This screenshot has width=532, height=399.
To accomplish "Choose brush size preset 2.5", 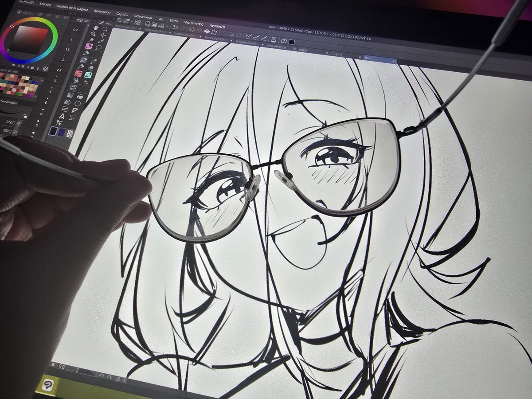I will (59, 70).
